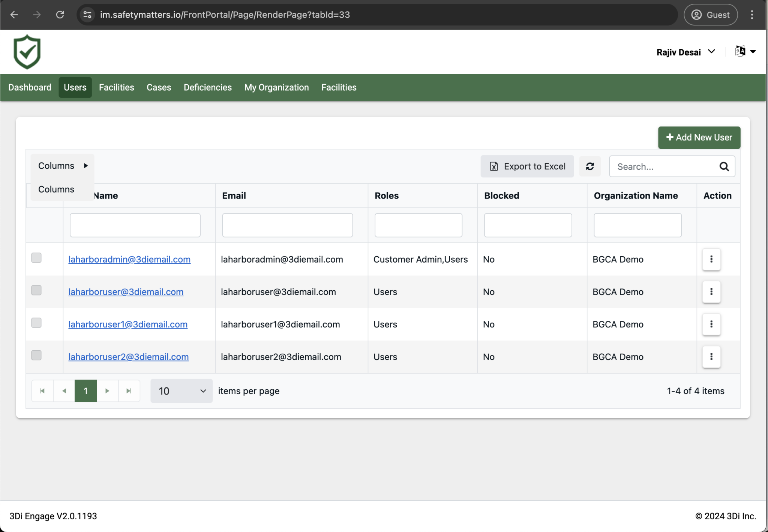Select checkbox for laharboruser@3diemail.com row
The height and width of the screenshot is (532, 768).
point(36,290)
